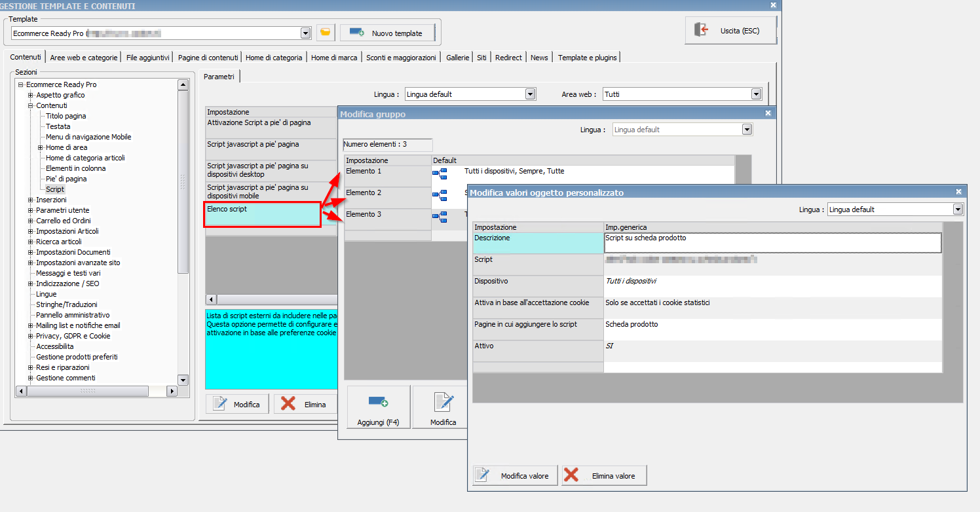Select Titolo pagina in the tree
Viewport: 980px width, 512px height.
pyautogui.click(x=66, y=116)
